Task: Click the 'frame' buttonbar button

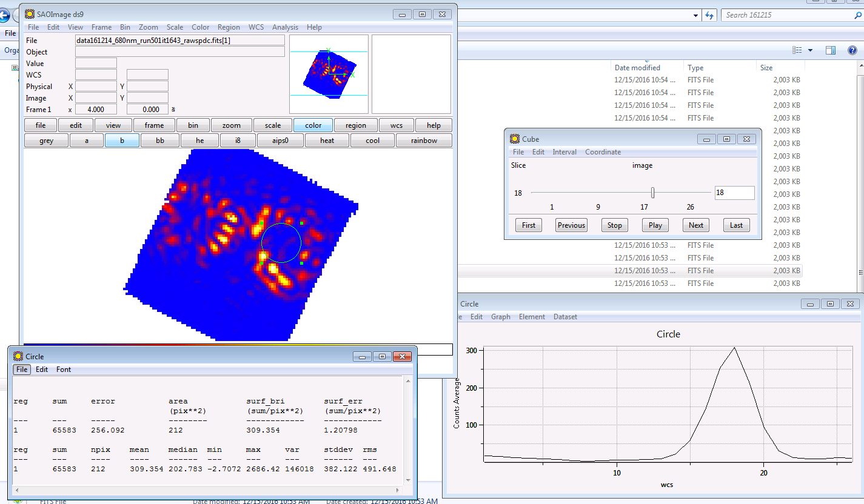Action: point(154,125)
